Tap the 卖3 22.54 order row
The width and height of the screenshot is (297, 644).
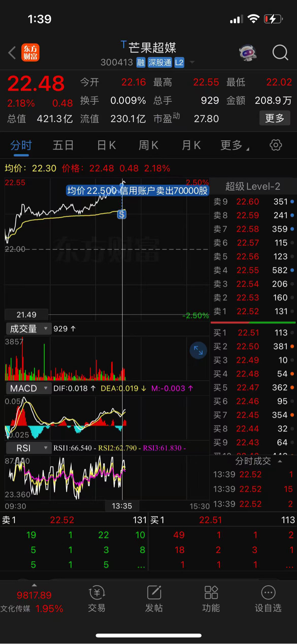253,284
